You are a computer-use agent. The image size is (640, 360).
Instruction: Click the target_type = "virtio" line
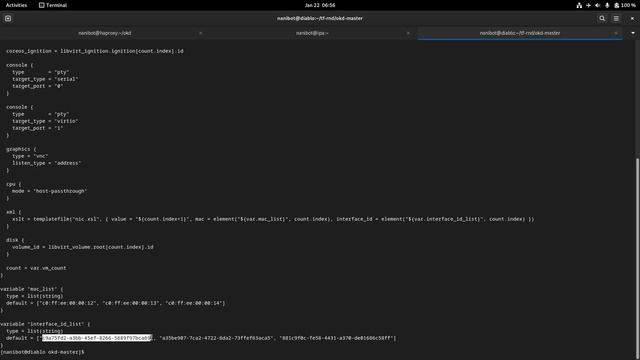45,121
